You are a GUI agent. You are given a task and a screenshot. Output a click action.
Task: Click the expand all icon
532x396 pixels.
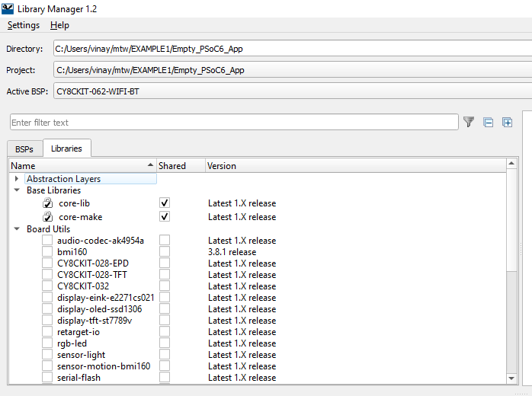pyautogui.click(x=507, y=122)
